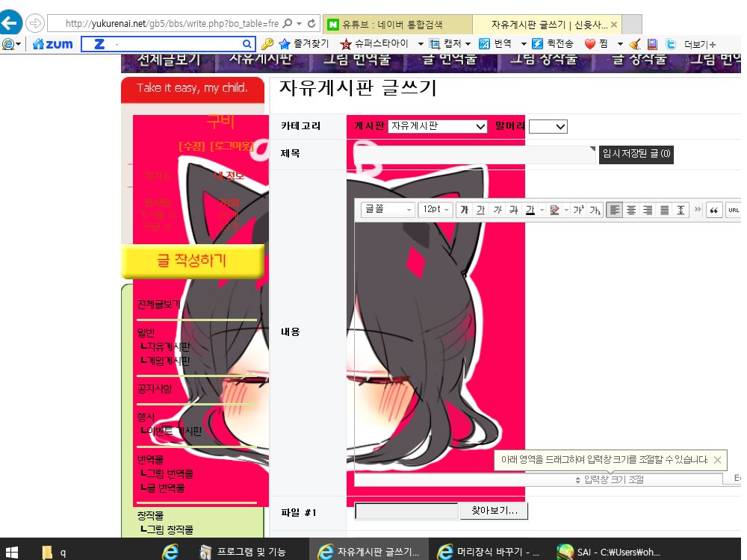This screenshot has height=560, width=747.
Task: Open the 게시판 board select dropdown
Action: (437, 126)
